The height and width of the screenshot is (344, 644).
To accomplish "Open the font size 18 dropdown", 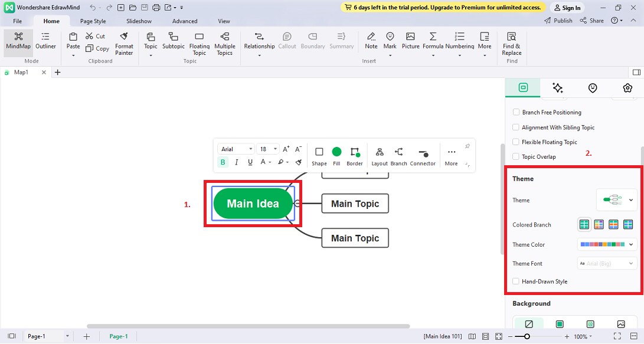I will click(x=268, y=149).
